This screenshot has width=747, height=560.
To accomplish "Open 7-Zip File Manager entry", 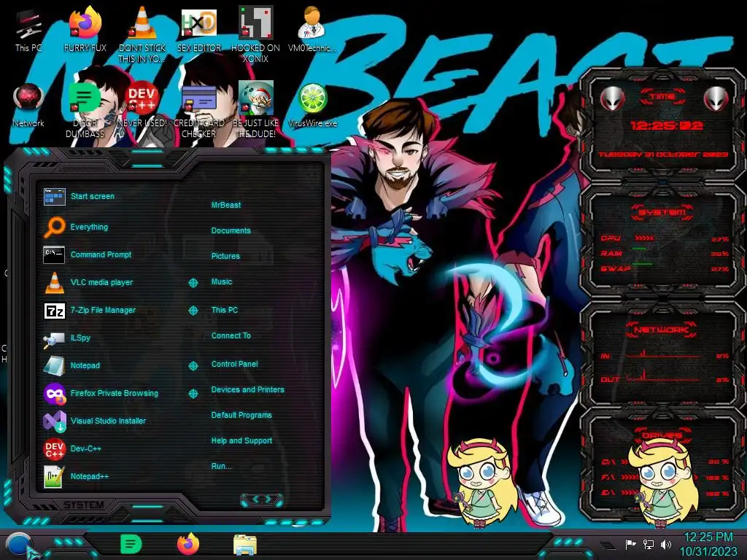I will (90, 310).
